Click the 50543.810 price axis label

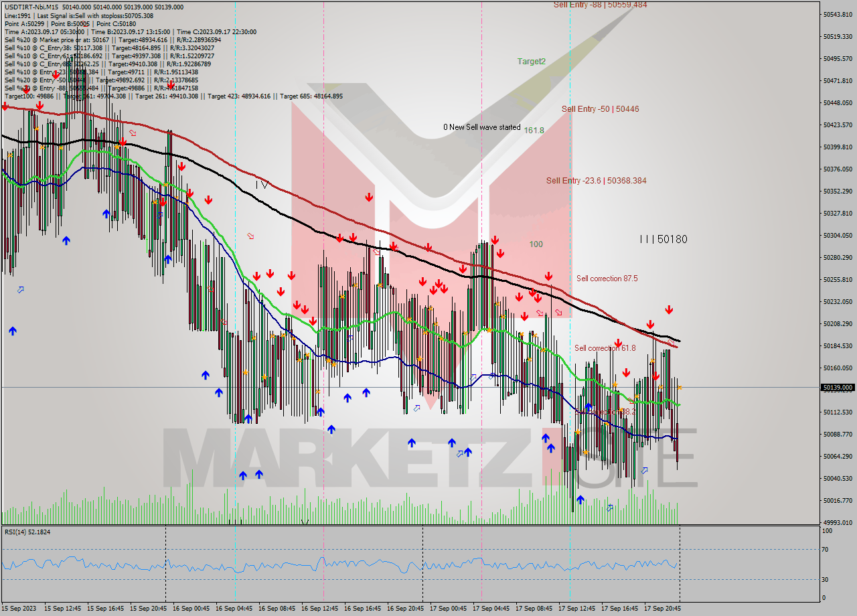click(838, 14)
